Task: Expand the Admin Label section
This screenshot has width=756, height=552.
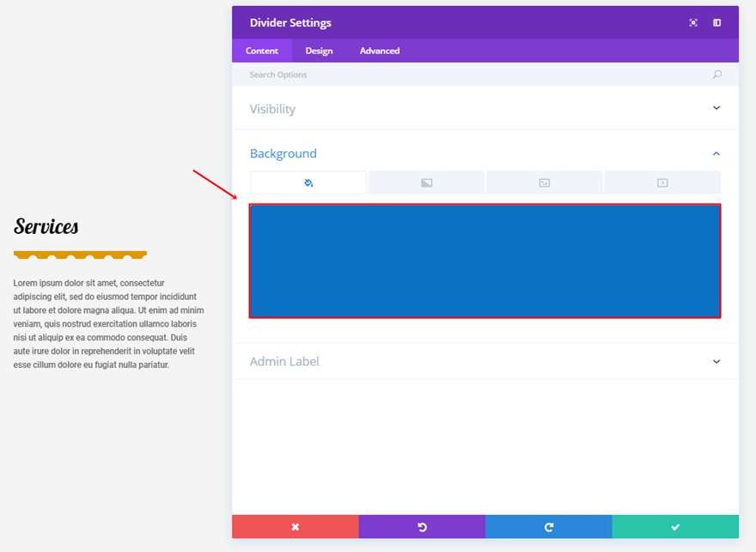Action: coord(716,362)
